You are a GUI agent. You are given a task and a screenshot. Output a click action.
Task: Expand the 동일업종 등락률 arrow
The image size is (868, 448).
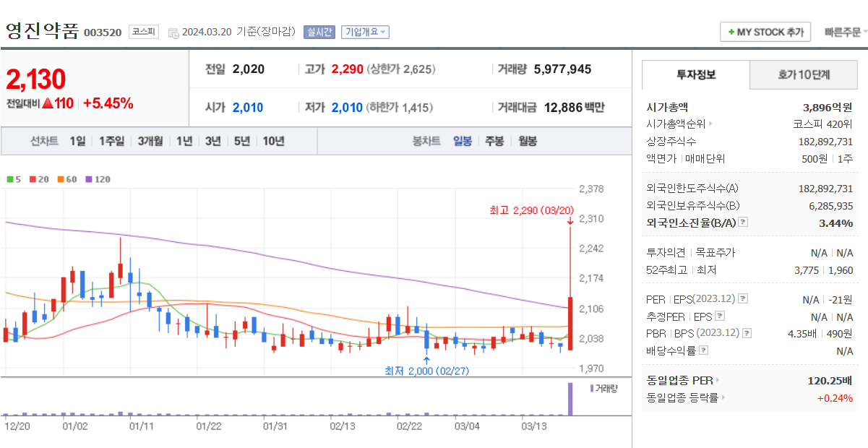tap(723, 397)
